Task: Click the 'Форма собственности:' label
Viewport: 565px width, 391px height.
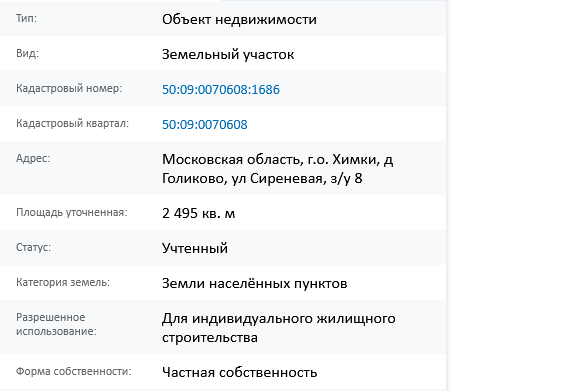Action: click(x=74, y=371)
